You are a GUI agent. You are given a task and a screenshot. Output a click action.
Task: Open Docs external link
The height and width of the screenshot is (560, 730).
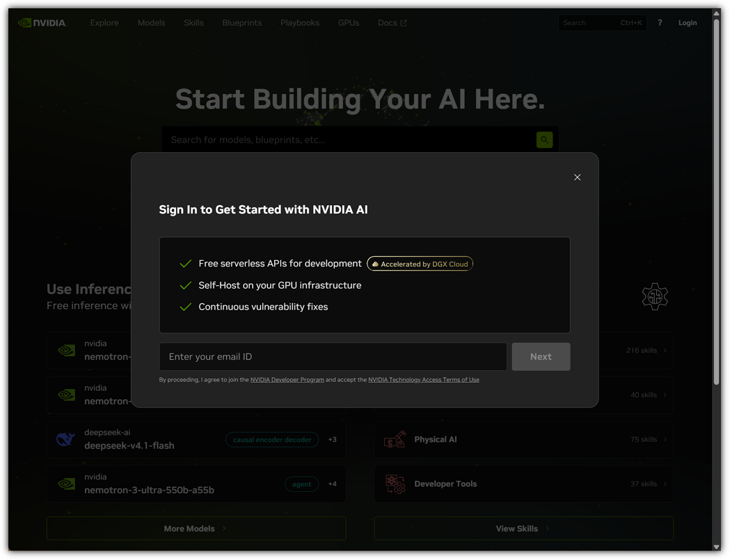[x=392, y=23]
